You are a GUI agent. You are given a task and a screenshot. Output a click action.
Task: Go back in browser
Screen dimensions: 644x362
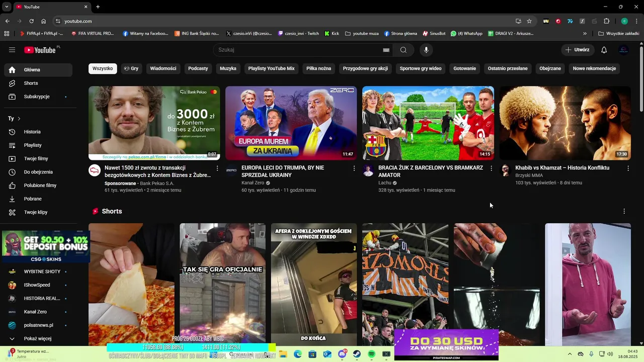(x=7, y=21)
